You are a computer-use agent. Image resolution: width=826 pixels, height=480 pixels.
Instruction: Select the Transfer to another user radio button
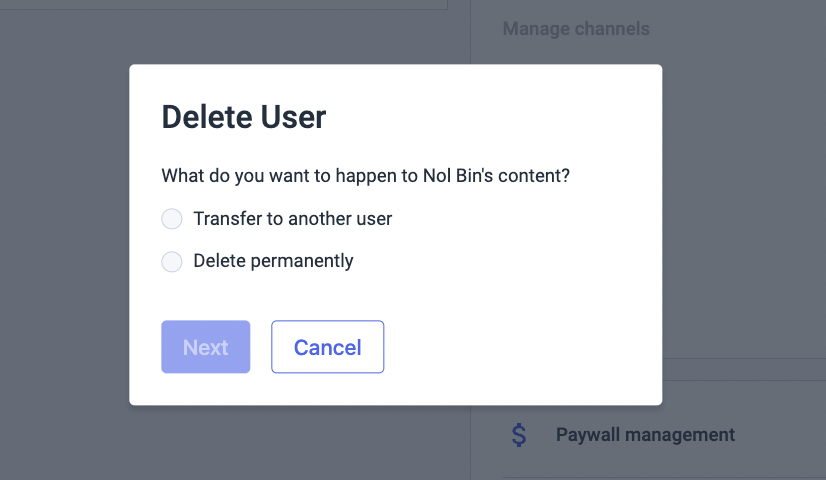pyautogui.click(x=172, y=219)
